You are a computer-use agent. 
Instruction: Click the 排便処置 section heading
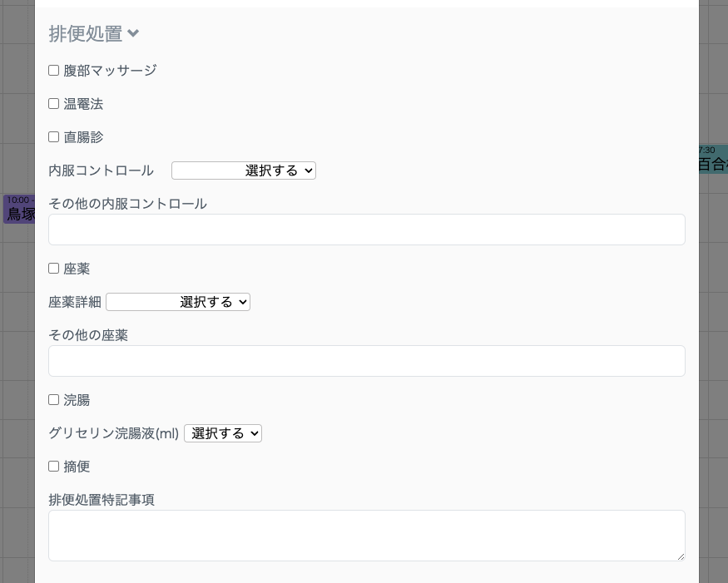click(x=85, y=34)
